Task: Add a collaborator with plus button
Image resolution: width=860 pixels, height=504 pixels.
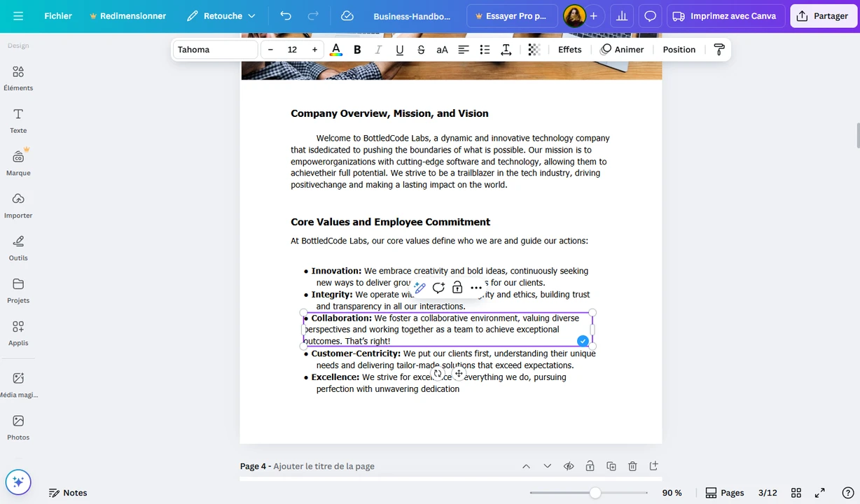Action: pyautogui.click(x=594, y=16)
